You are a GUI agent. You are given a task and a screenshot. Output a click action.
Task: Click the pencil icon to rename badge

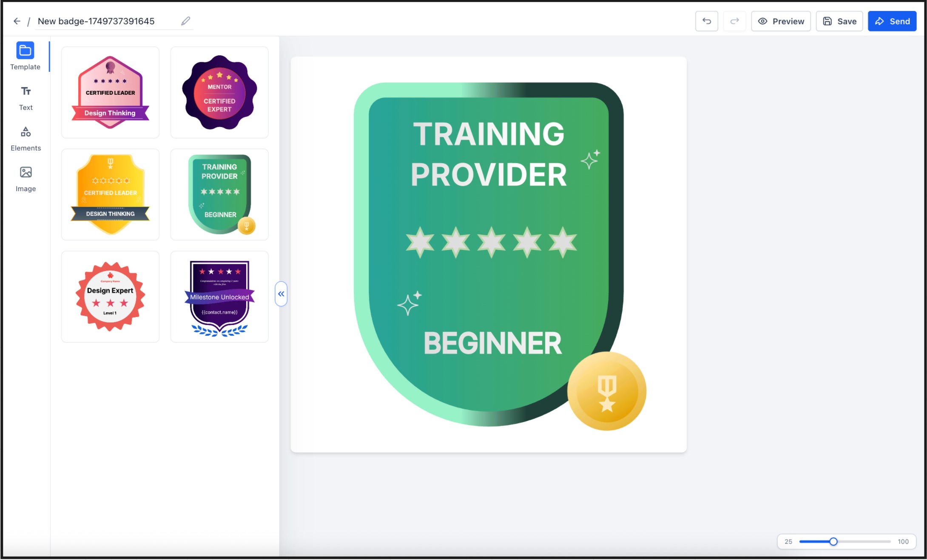click(x=185, y=21)
